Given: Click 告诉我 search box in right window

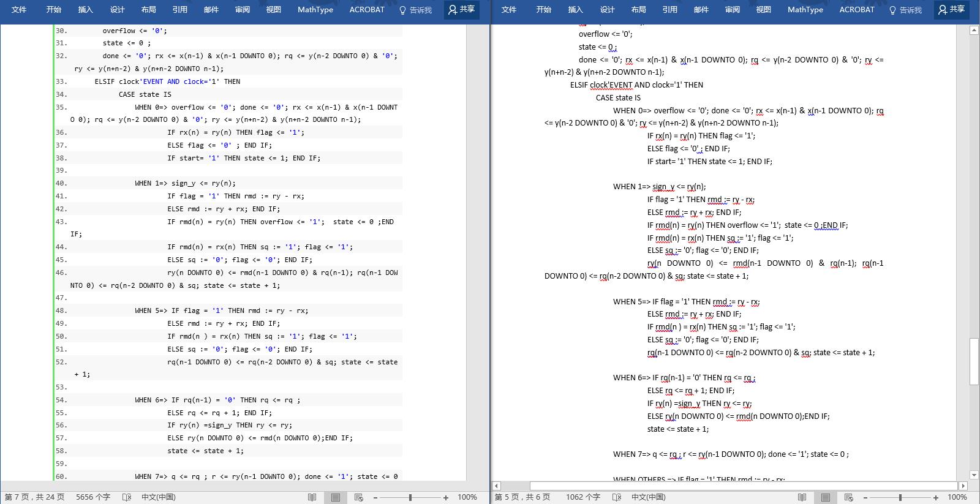Looking at the screenshot, I should [x=906, y=10].
